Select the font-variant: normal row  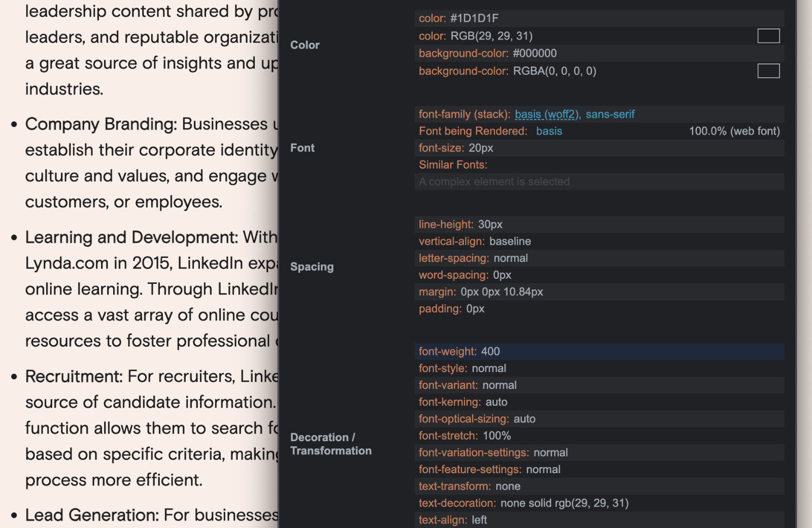(599, 385)
